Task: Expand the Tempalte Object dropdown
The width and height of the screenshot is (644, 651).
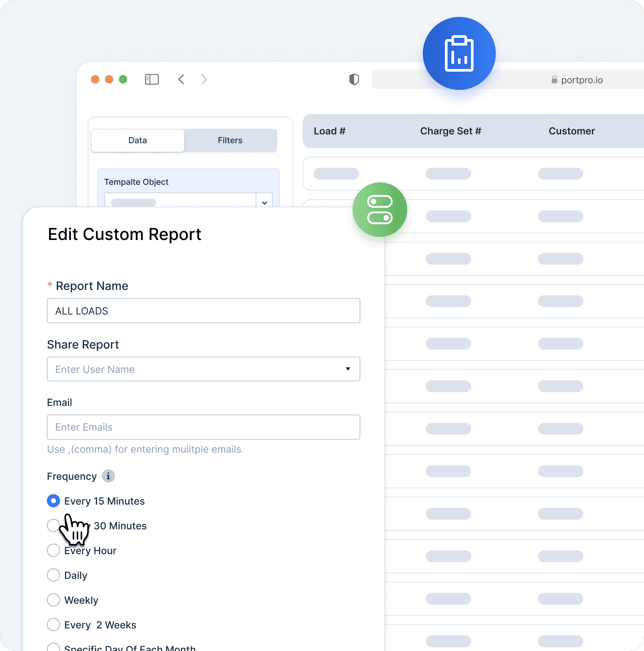Action: coord(264,202)
